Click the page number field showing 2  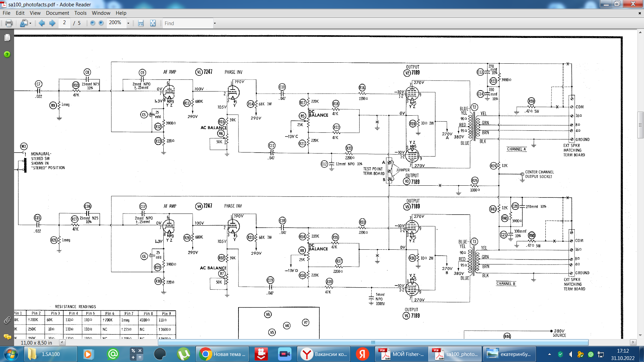coord(64,23)
